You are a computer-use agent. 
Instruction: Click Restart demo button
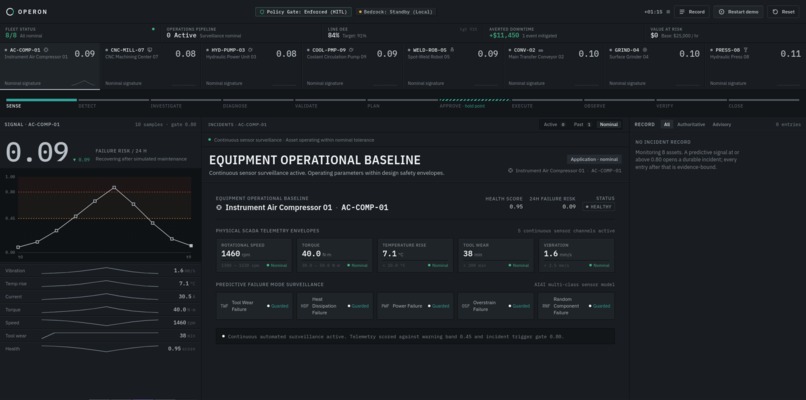coord(738,12)
